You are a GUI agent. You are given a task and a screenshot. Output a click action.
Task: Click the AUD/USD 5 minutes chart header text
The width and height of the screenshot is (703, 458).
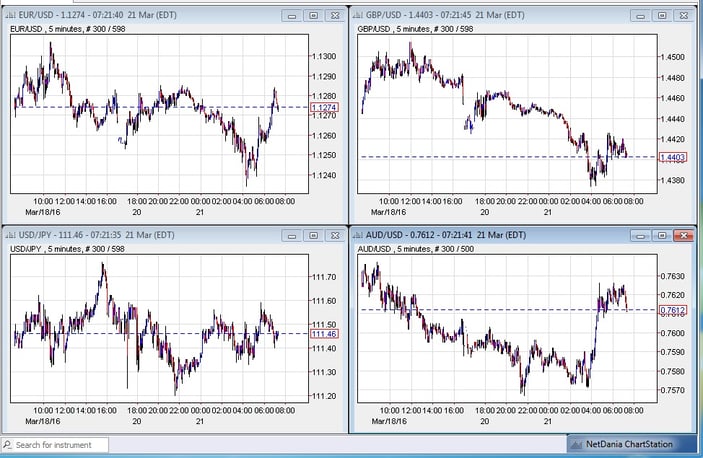pyautogui.click(x=416, y=249)
